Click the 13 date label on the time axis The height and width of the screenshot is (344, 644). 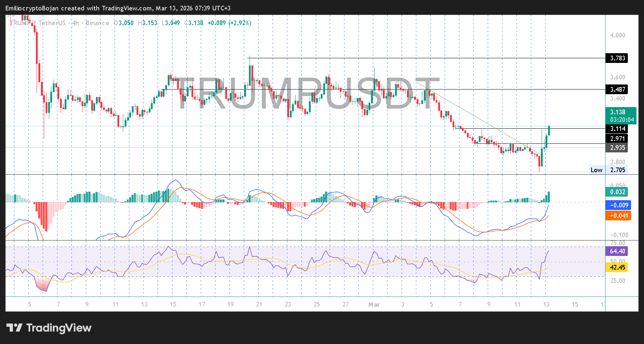click(x=546, y=304)
